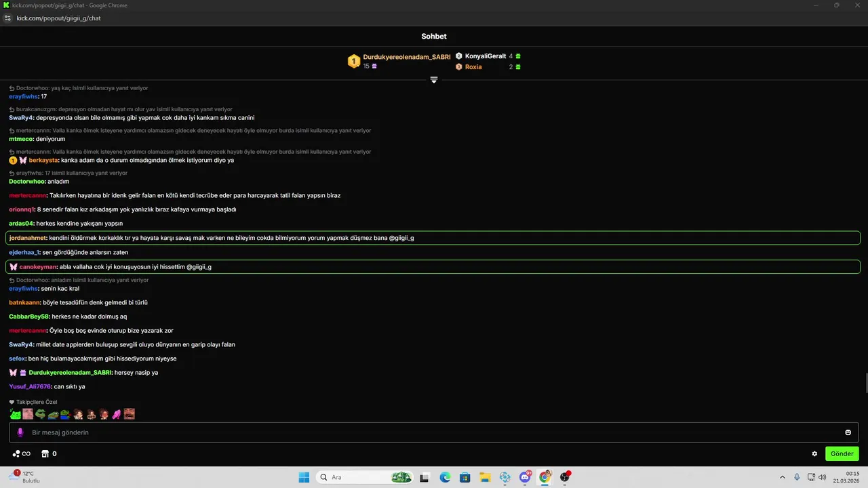868x488 pixels.
Task: Open Discord from the taskbar
Action: point(525,477)
